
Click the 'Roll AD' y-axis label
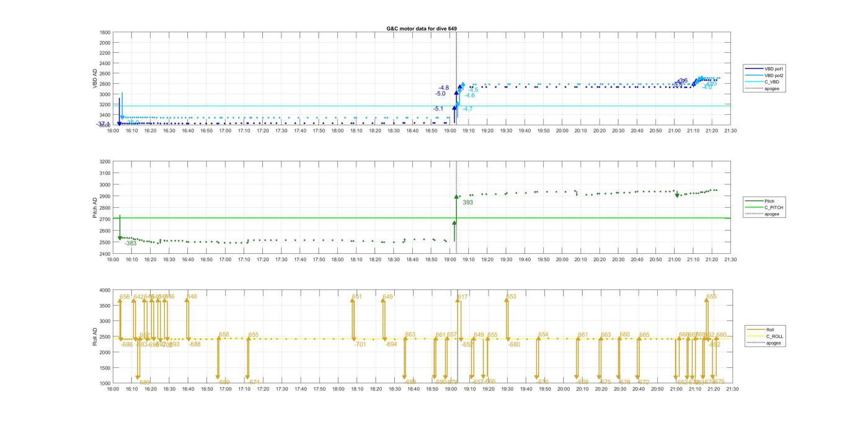pos(95,337)
